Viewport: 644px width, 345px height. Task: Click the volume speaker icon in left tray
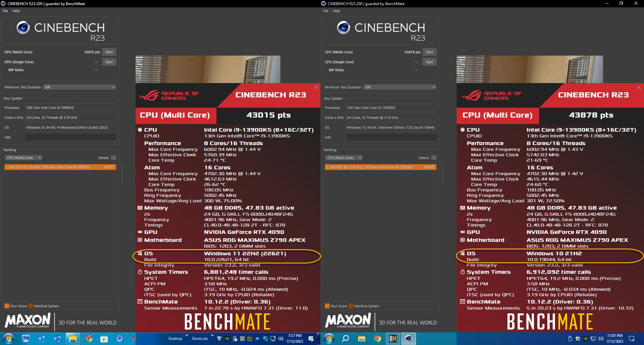click(281, 339)
